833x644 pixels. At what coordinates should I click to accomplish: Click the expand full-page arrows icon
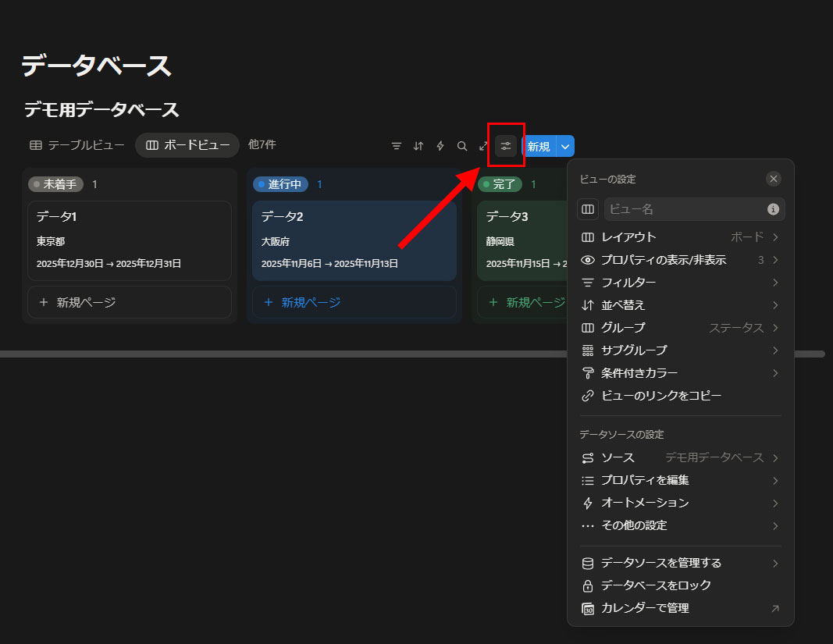(x=484, y=146)
